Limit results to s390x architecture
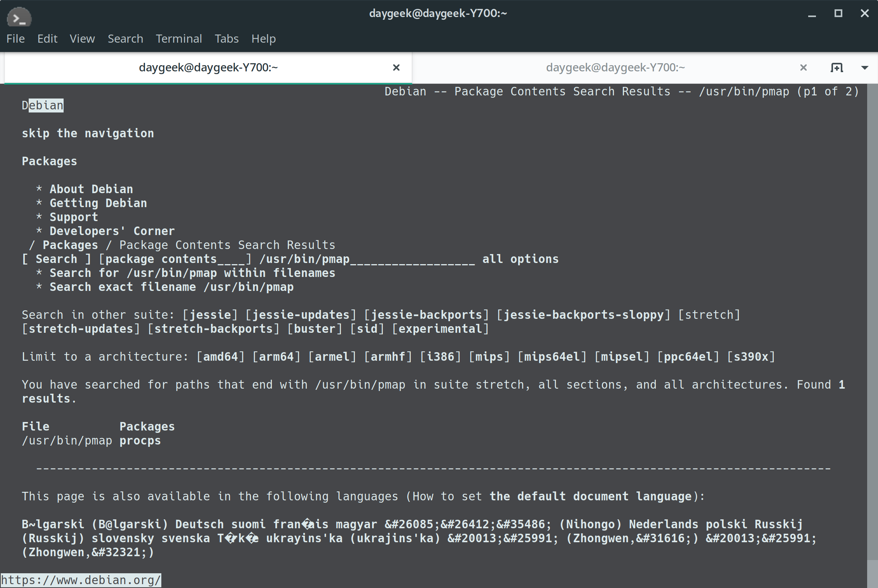Image resolution: width=878 pixels, height=588 pixels. click(x=751, y=357)
